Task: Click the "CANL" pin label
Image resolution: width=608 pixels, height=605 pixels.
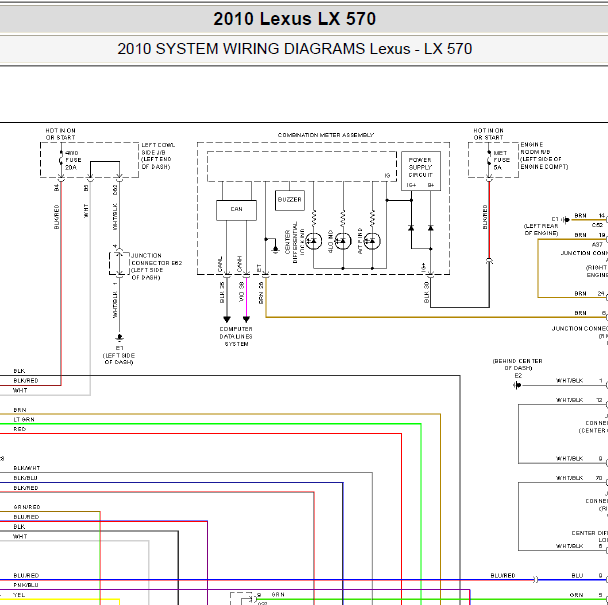Action: (x=220, y=264)
